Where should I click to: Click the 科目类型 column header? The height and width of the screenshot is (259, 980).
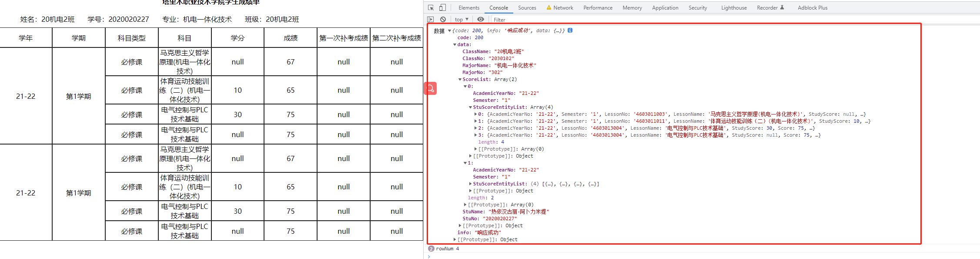132,38
